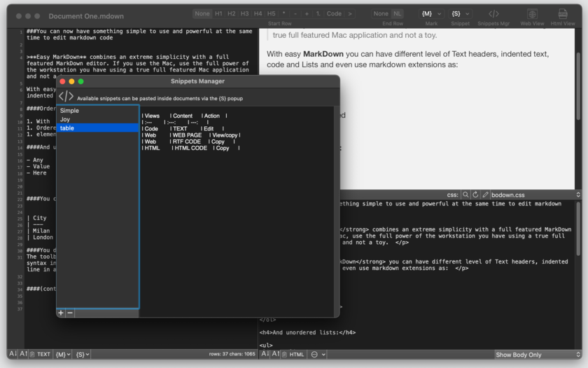Click the Snippets Manager window title
This screenshot has width=588, height=368.
[x=197, y=81]
